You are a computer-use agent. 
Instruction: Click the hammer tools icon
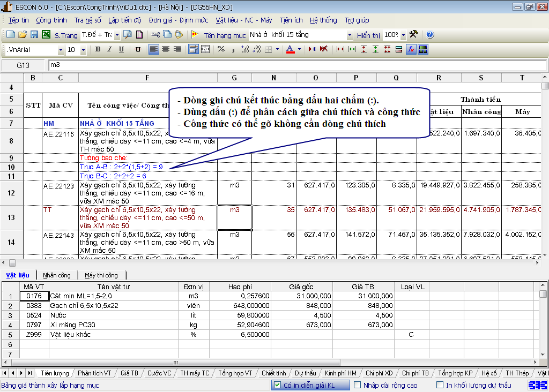413,35
